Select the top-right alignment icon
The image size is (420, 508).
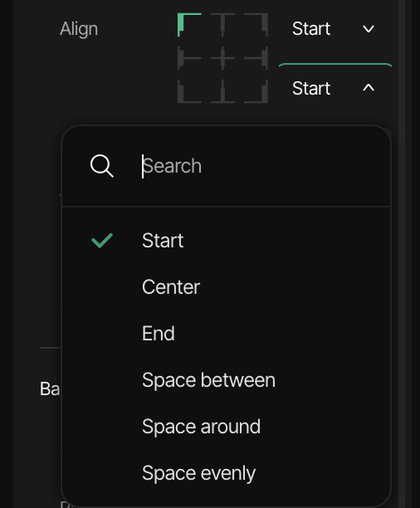point(256,25)
